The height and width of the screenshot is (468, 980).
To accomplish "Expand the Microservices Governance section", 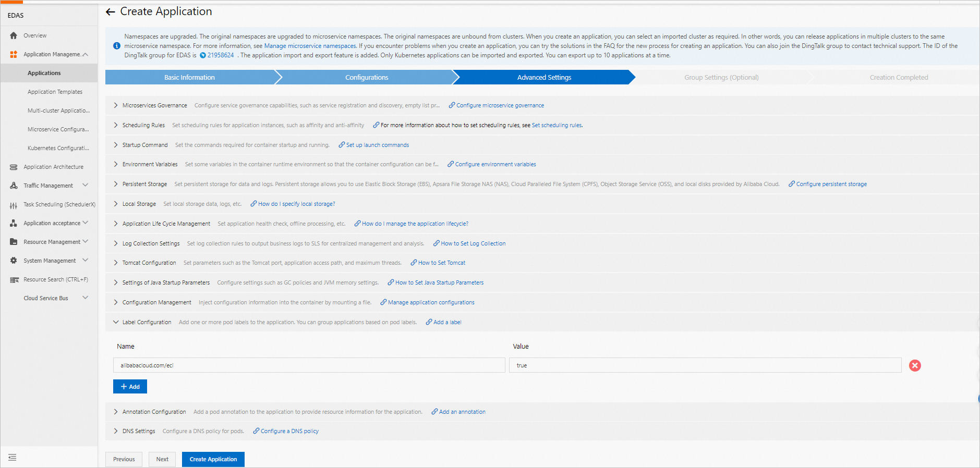I will [x=116, y=105].
